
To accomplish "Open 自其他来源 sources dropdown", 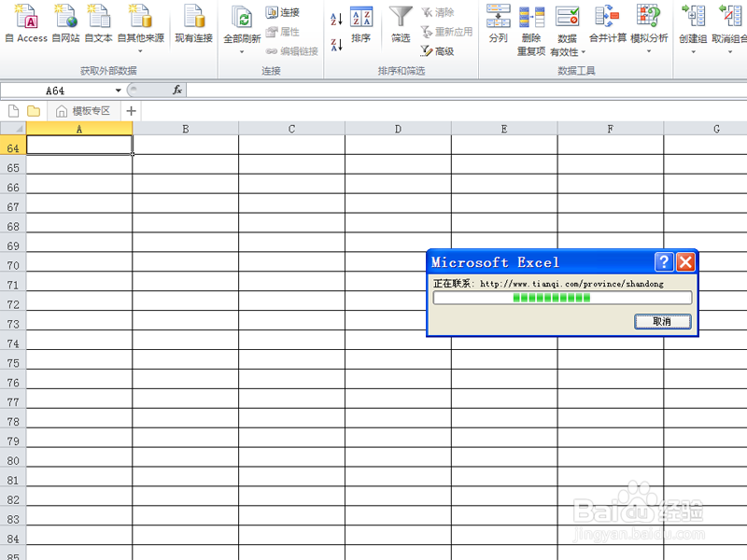I will tap(141, 29).
